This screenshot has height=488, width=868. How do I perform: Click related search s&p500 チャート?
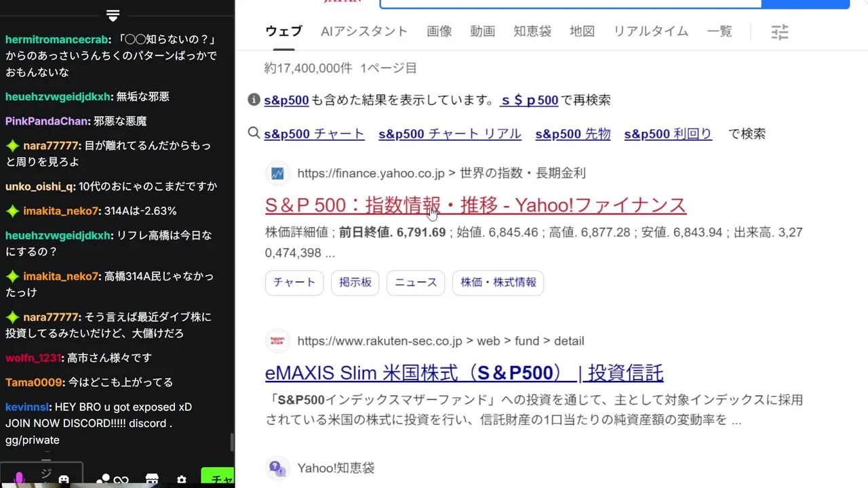pos(315,134)
